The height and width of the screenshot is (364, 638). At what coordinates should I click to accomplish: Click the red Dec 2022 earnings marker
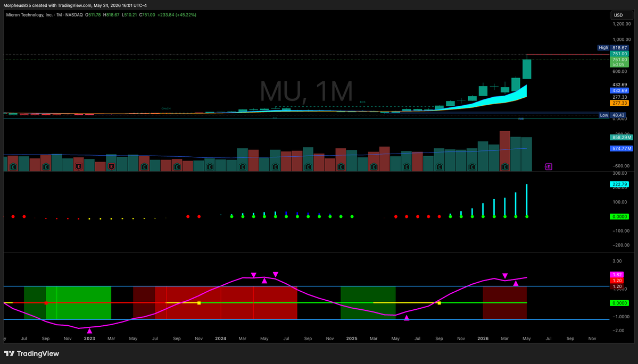(x=79, y=166)
